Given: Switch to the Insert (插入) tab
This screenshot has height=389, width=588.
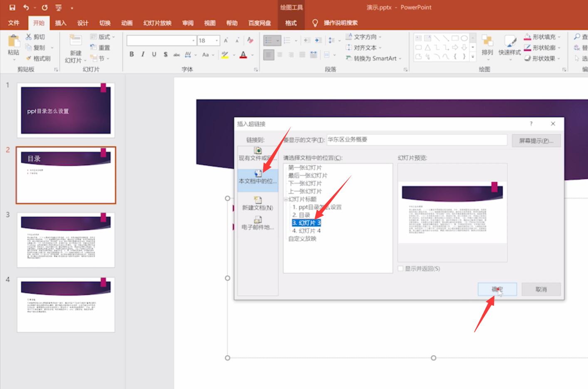Looking at the screenshot, I should tap(61, 23).
